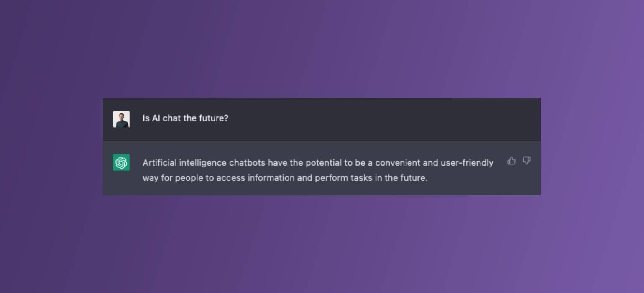
Task: Click the avatar next to the question
Action: pos(121,118)
